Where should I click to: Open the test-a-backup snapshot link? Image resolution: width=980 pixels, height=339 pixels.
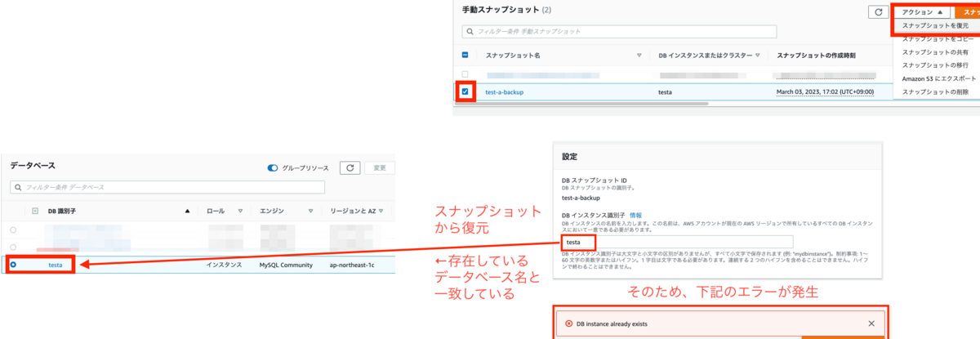coord(504,92)
